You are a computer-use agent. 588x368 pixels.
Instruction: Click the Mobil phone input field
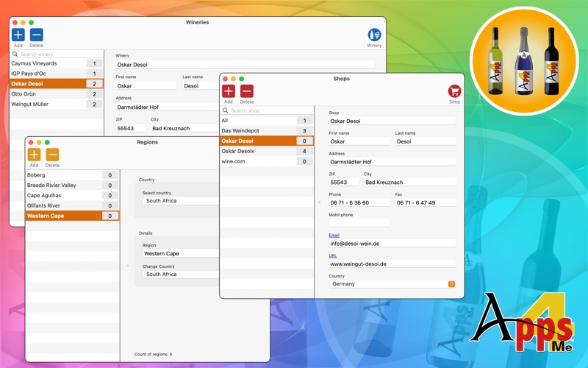(359, 223)
